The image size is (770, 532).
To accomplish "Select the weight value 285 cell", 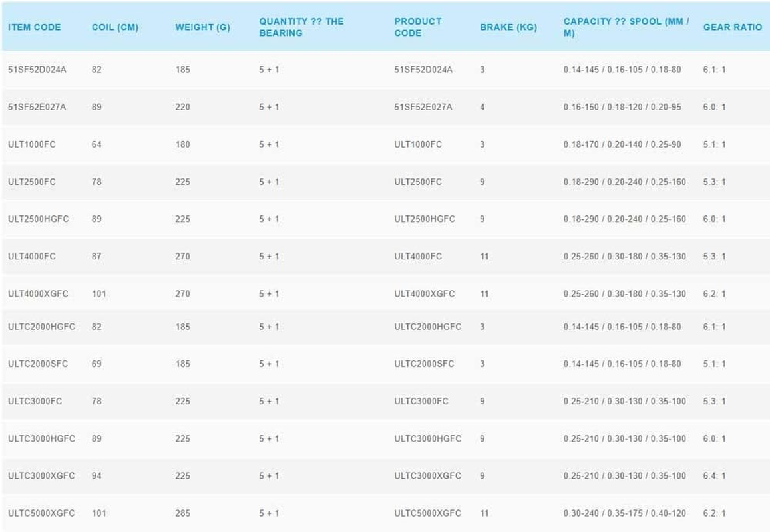I will pos(182,513).
